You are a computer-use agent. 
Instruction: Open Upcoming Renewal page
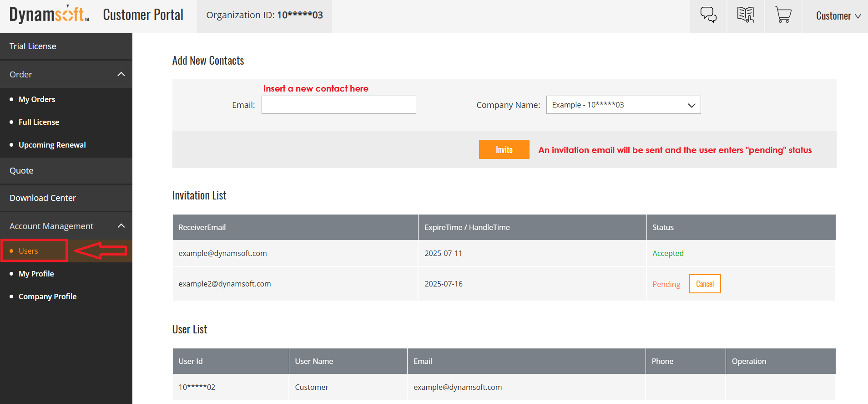pyautogui.click(x=52, y=145)
